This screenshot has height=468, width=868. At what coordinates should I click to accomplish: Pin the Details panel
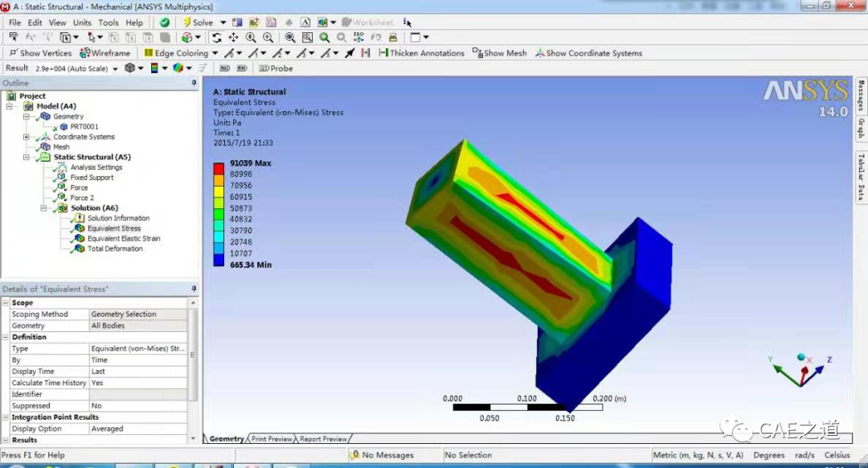click(194, 289)
